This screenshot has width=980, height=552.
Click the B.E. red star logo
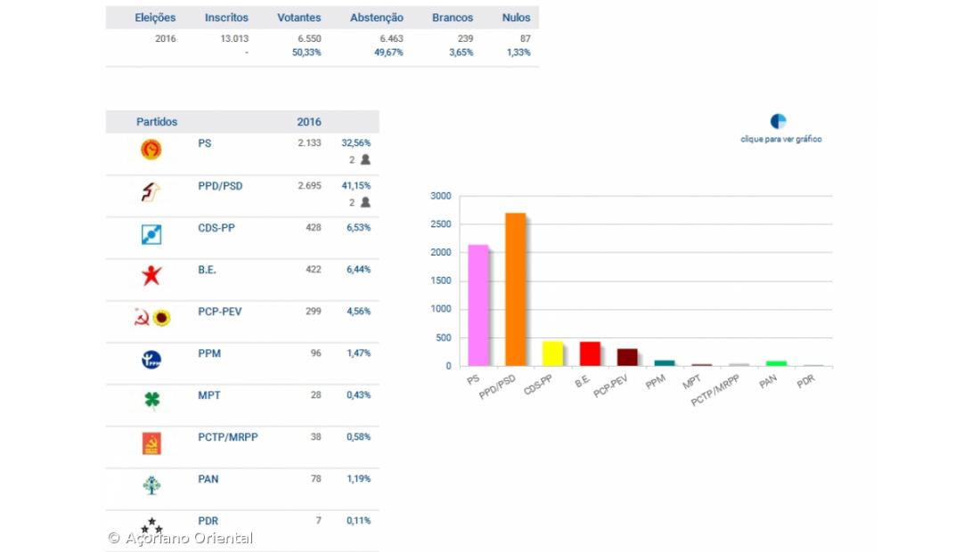[151, 276]
